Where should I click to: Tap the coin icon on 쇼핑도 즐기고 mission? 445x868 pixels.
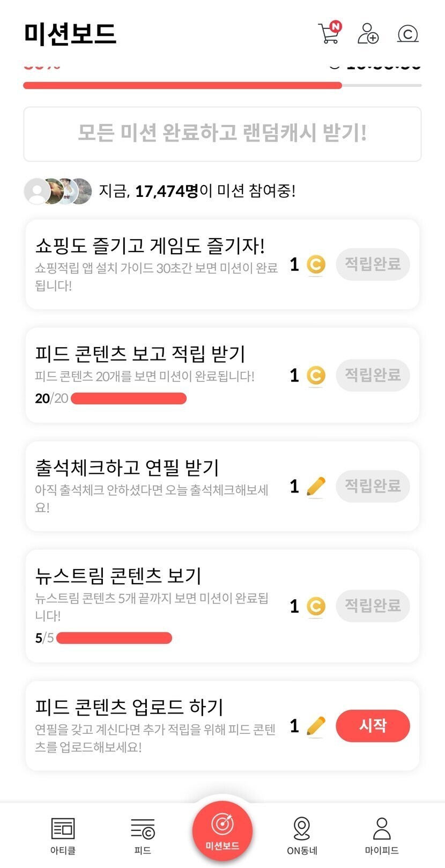[316, 264]
